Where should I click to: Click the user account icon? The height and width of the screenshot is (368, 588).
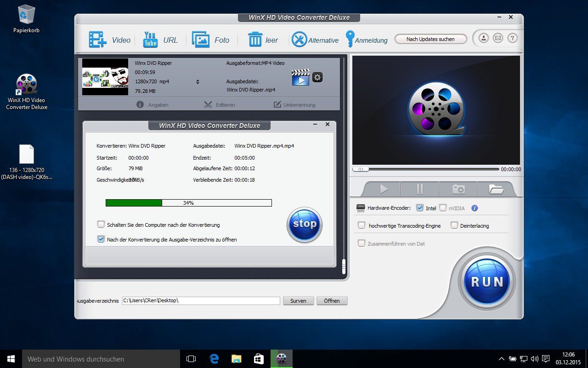(483, 38)
